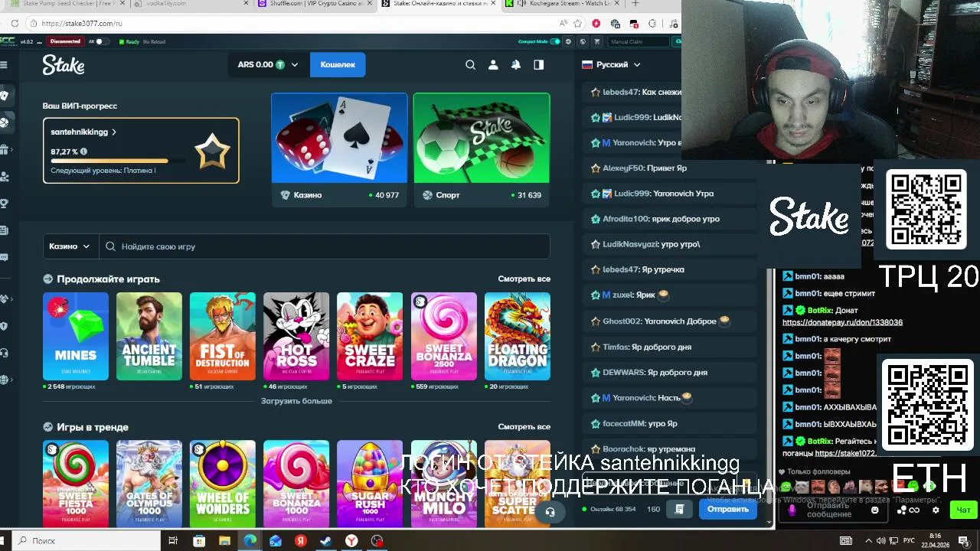The image size is (980, 551).
Task: Open the language globe icon in sidebar
Action: tap(4, 380)
